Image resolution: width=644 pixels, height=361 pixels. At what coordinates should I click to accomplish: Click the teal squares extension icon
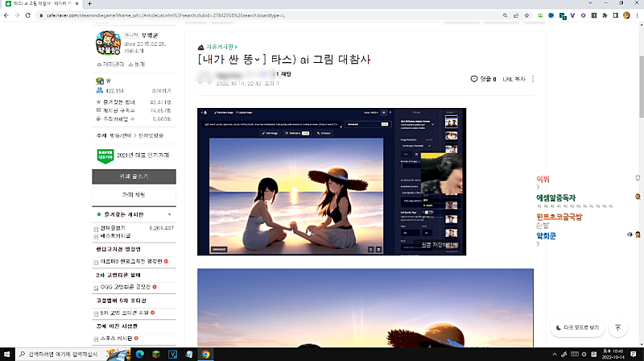pyautogui.click(x=563, y=16)
